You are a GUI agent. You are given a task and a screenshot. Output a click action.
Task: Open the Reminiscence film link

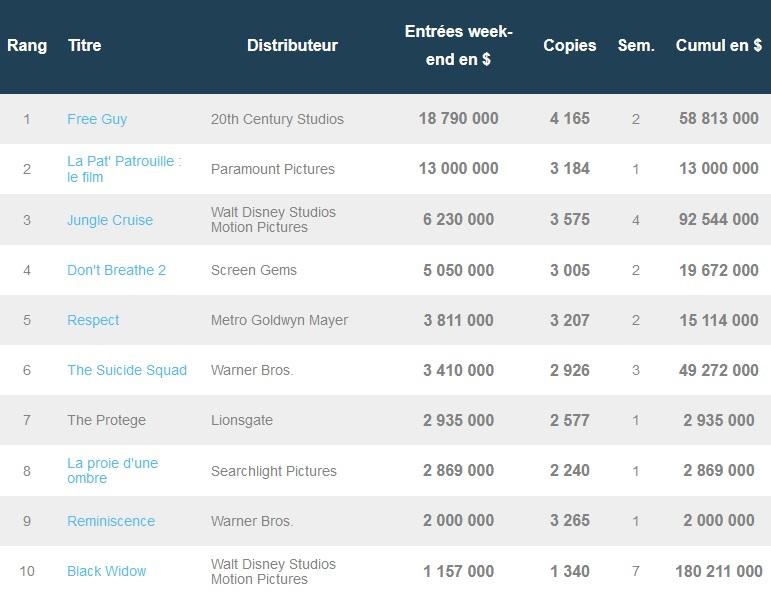111,521
